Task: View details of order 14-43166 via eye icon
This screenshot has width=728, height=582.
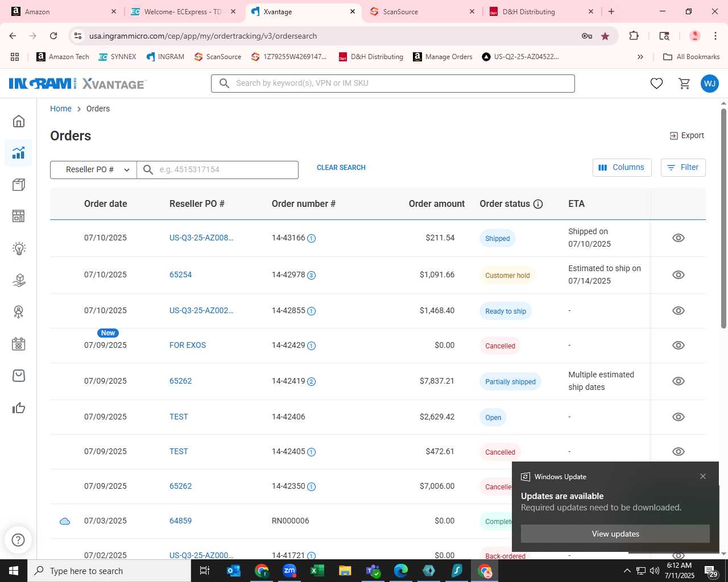Action: tap(679, 238)
